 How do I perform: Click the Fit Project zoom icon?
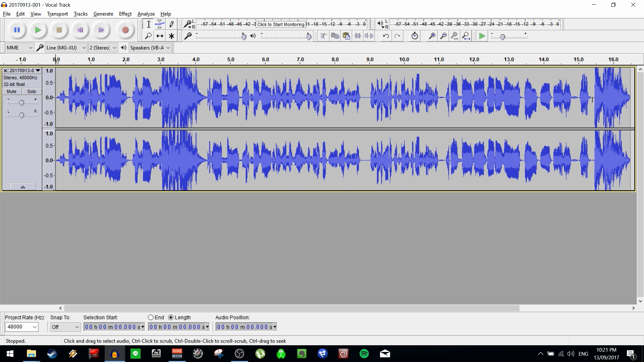coord(466,36)
